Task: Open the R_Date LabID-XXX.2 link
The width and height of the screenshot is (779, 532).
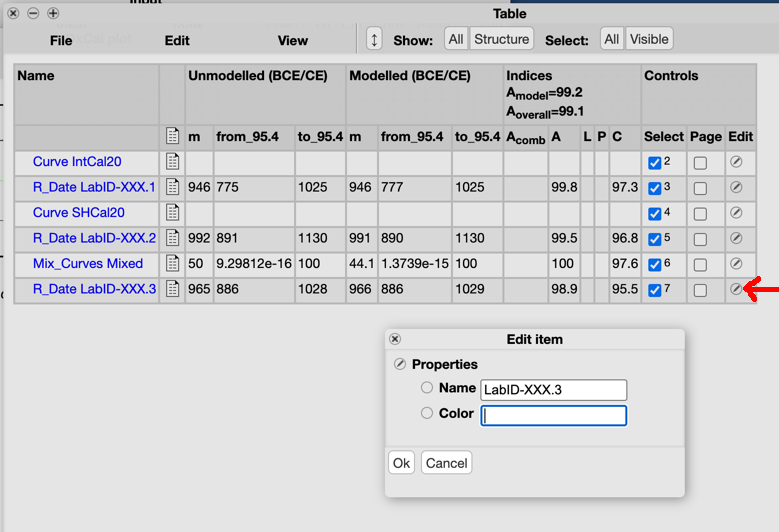Action: coord(94,238)
